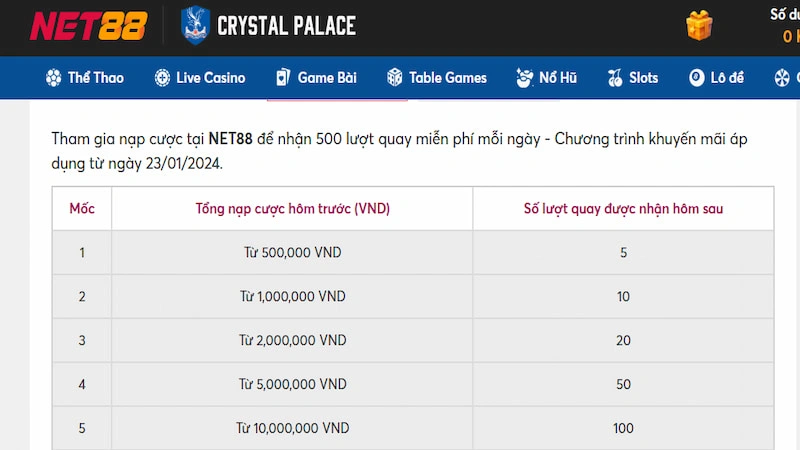The height and width of the screenshot is (450, 800).
Task: Click the partially visible wheel icon after Lô đề
Action: click(x=782, y=78)
